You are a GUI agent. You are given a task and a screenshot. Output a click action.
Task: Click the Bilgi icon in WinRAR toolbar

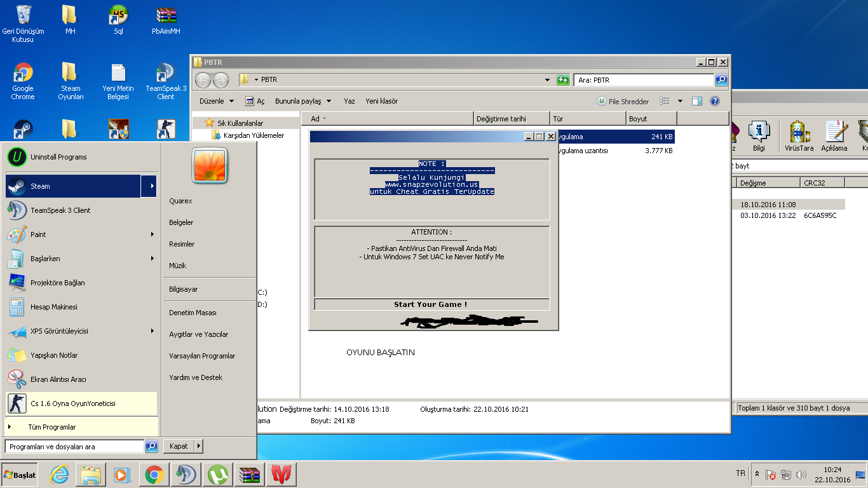click(759, 136)
